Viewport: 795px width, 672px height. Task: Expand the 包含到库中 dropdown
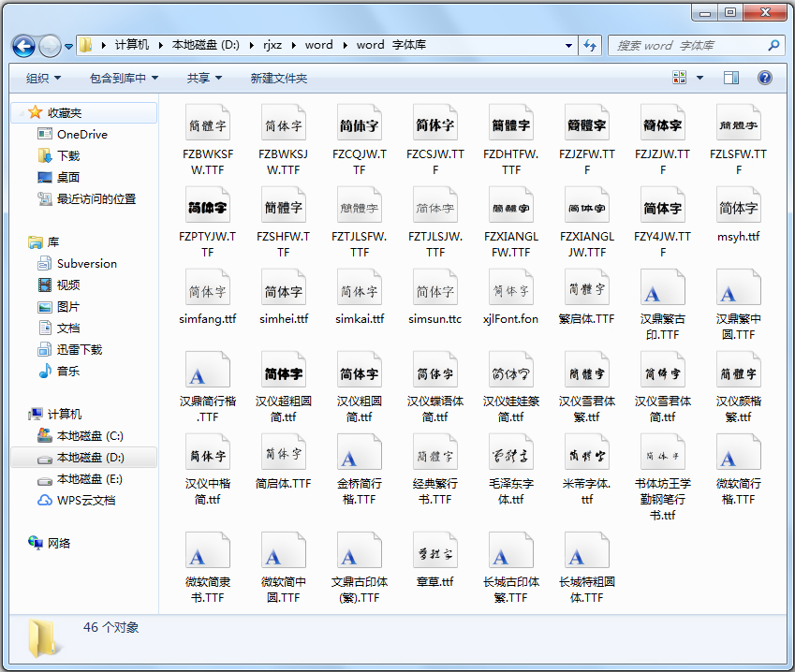(124, 79)
